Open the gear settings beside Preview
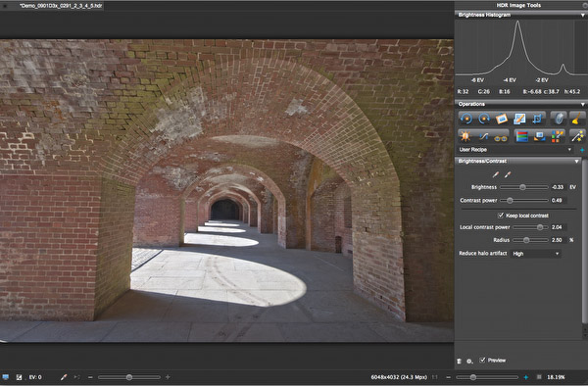The height and width of the screenshot is (386, 588). coord(469,362)
